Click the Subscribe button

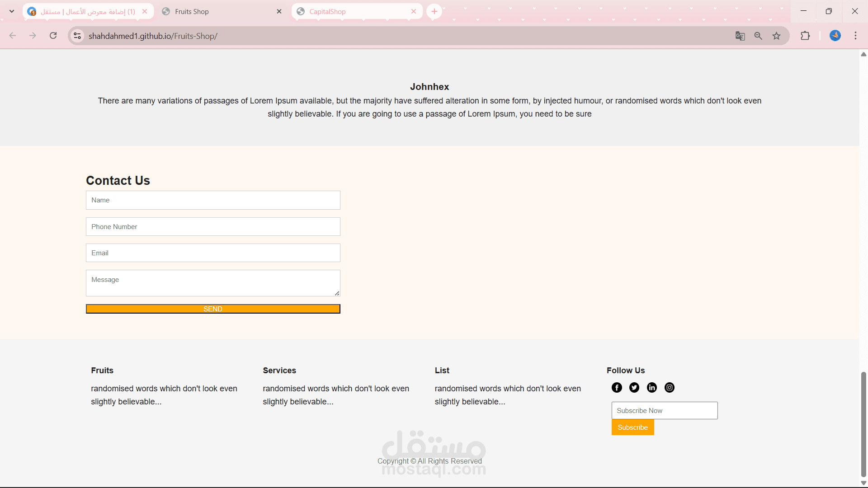[632, 427]
